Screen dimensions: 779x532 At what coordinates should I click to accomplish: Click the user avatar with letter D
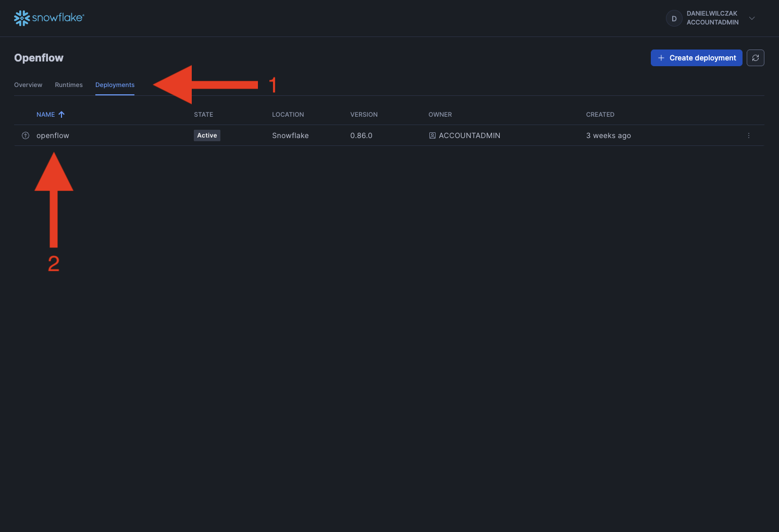coord(674,18)
